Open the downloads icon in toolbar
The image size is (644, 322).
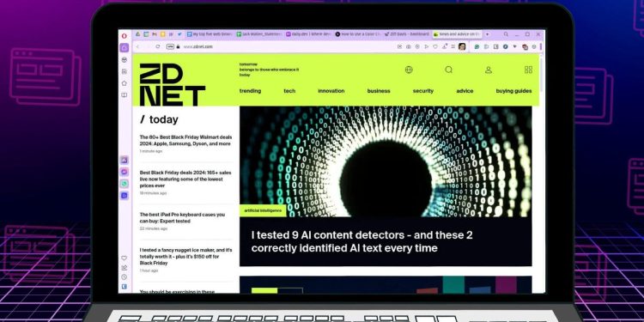pos(445,46)
